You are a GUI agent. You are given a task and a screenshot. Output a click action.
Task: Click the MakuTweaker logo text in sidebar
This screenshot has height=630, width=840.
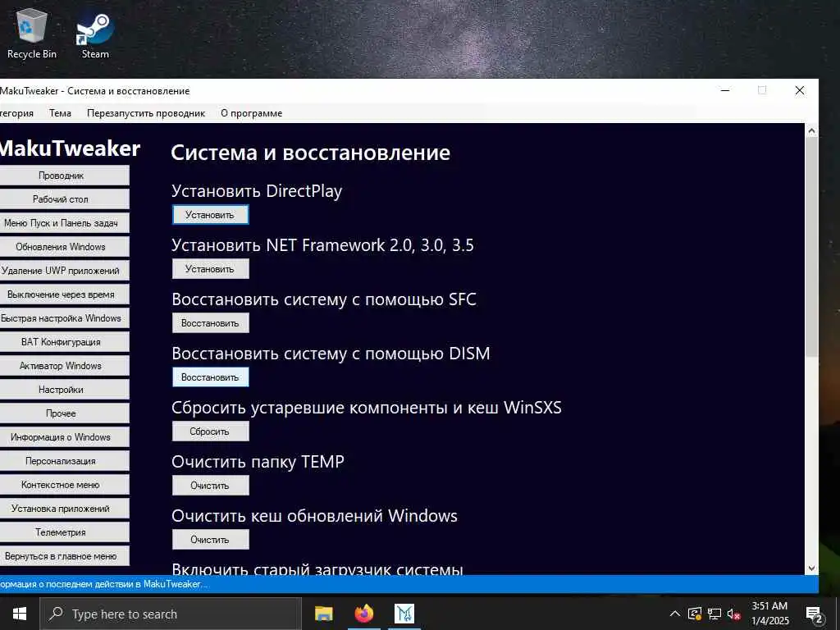70,148
